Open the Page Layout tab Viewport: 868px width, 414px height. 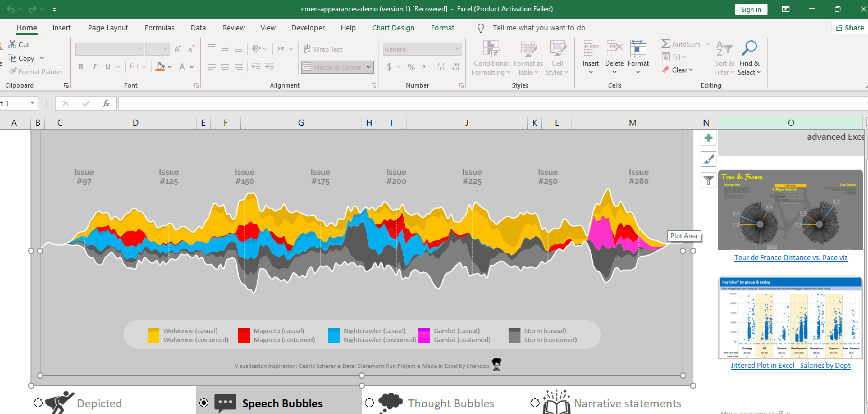[x=108, y=28]
